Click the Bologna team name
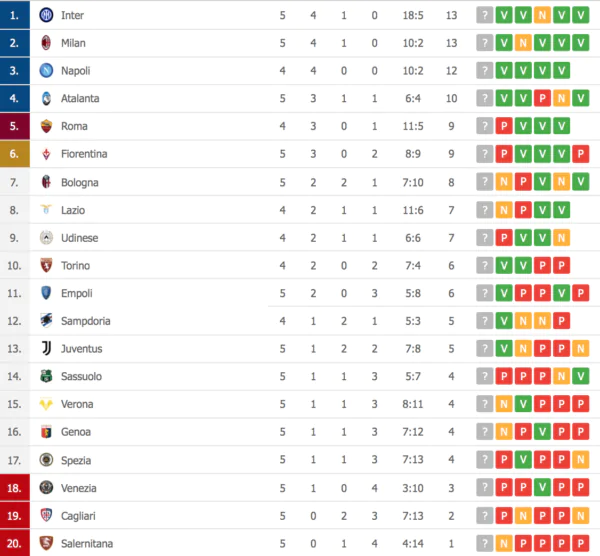Screen dimensions: 600x556 click(x=81, y=182)
